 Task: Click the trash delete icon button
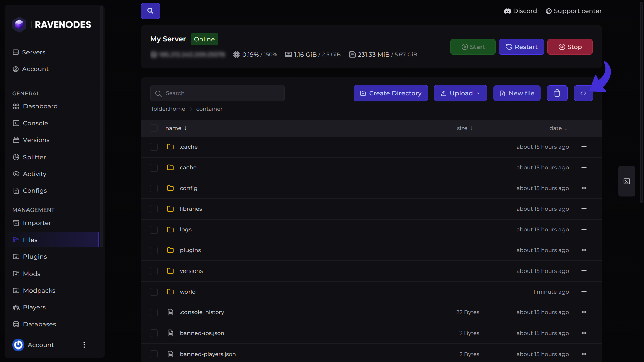[557, 93]
